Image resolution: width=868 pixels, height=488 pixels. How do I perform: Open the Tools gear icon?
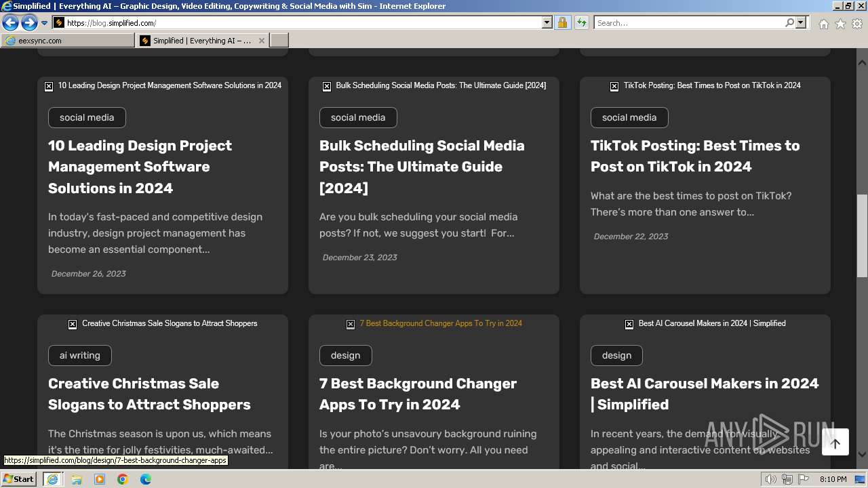point(857,24)
